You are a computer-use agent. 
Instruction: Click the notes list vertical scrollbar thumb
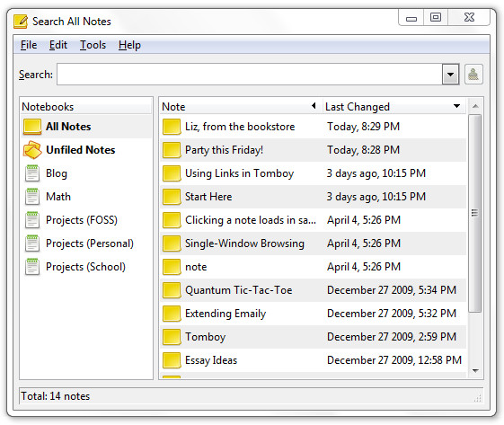474,213
